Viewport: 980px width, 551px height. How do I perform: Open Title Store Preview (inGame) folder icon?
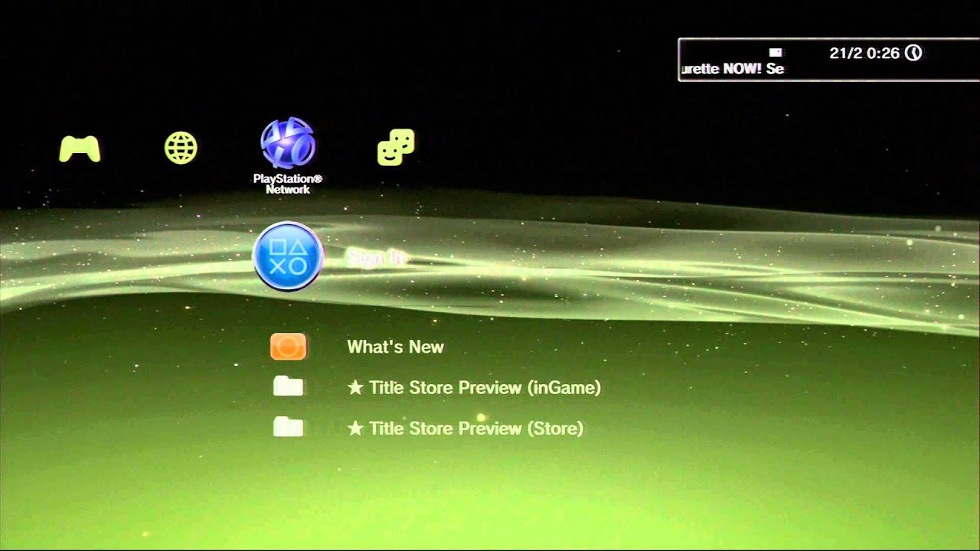(x=289, y=386)
